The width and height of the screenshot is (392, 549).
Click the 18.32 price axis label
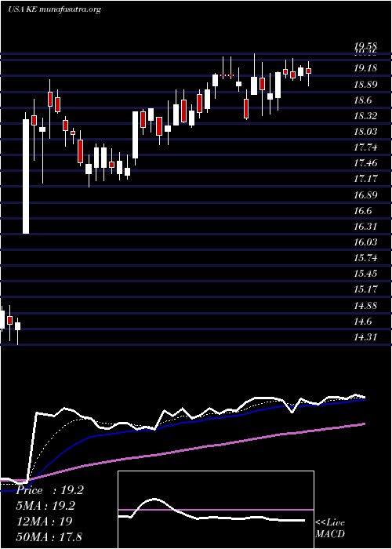[365, 115]
